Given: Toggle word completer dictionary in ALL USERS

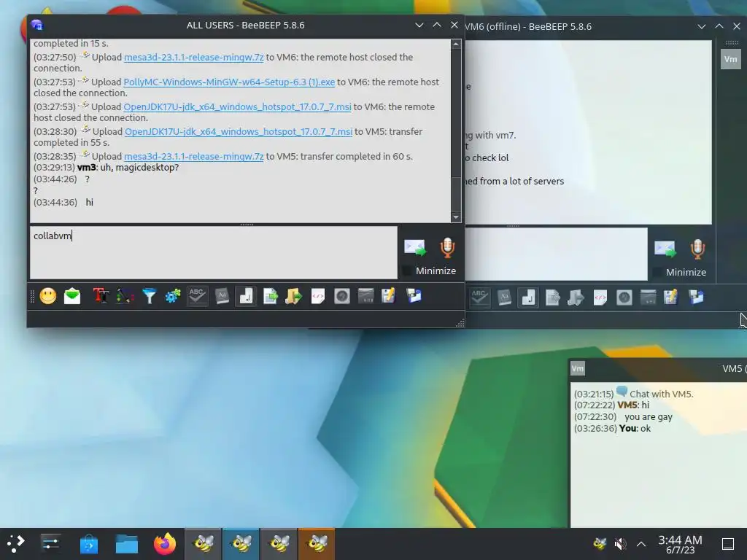Looking at the screenshot, I should [x=222, y=296].
